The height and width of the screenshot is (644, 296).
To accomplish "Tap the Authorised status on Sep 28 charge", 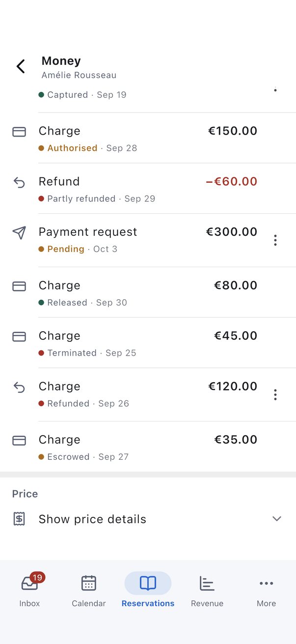I will click(72, 148).
